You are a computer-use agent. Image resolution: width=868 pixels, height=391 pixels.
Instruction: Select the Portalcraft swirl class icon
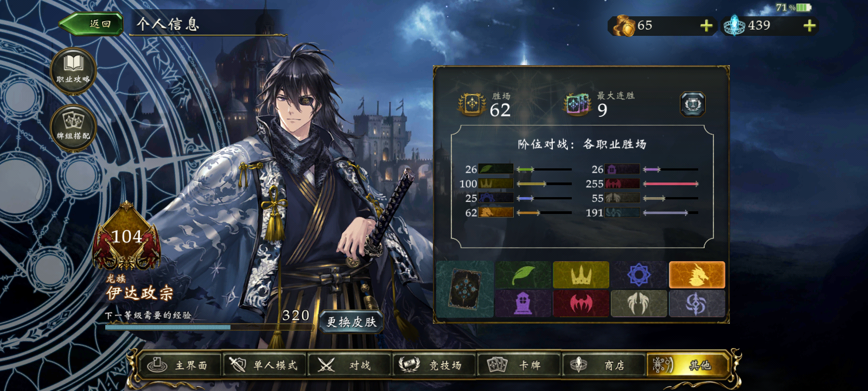[697, 303]
